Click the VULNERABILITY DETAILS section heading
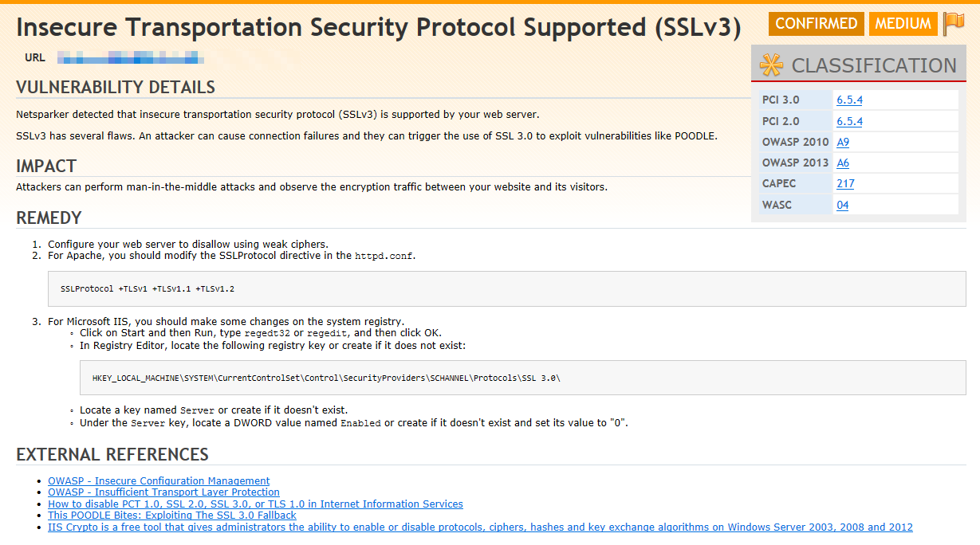This screenshot has width=980, height=545. coord(115,87)
